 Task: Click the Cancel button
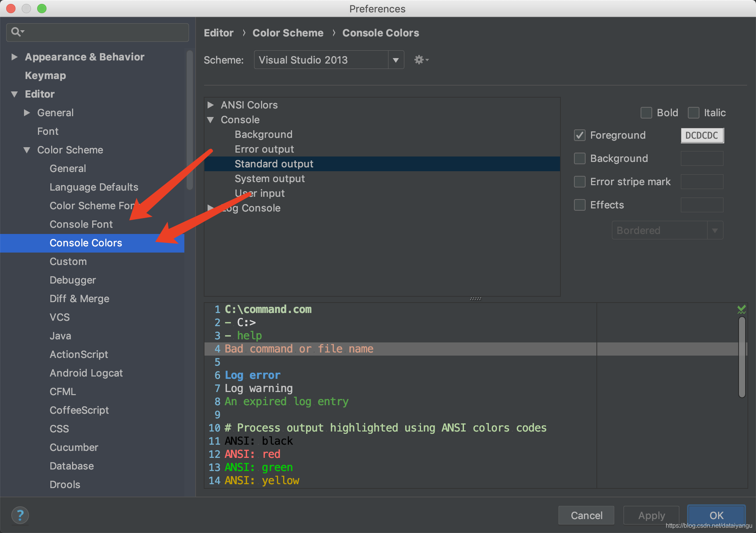[x=586, y=515]
